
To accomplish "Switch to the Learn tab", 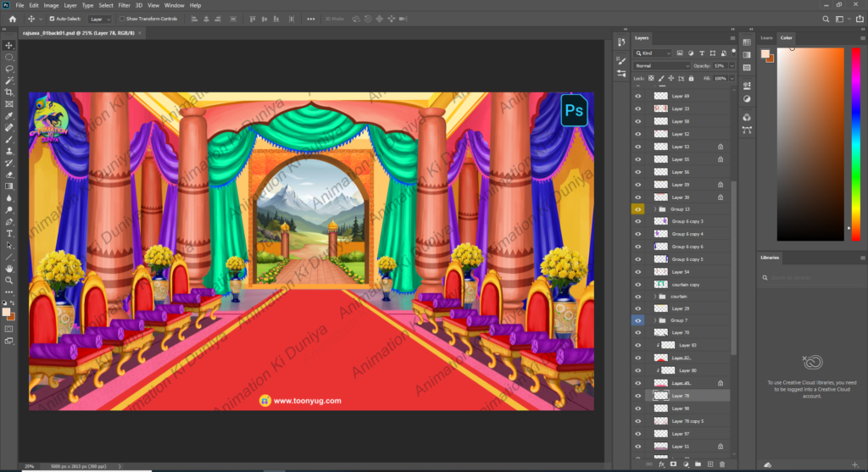I will (x=766, y=38).
